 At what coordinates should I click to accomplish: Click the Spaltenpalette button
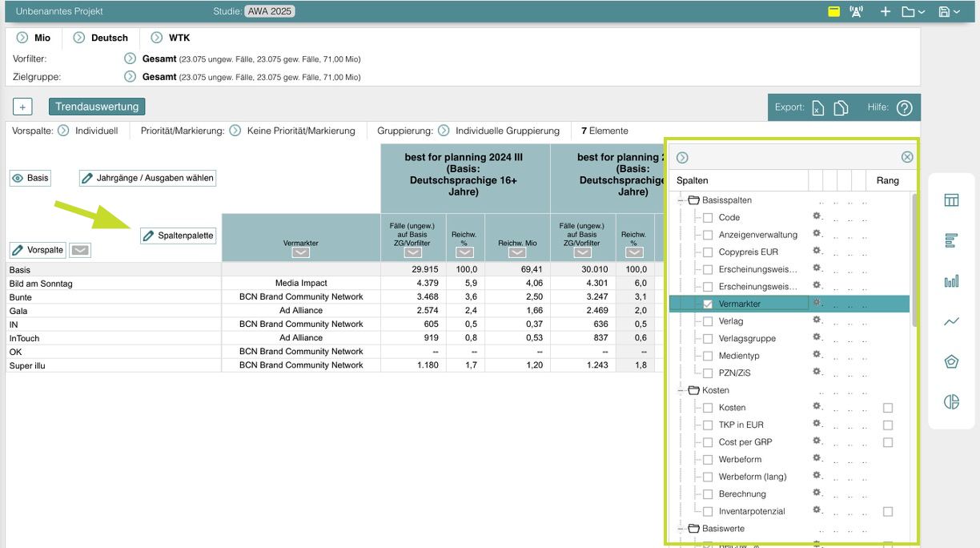tap(178, 236)
